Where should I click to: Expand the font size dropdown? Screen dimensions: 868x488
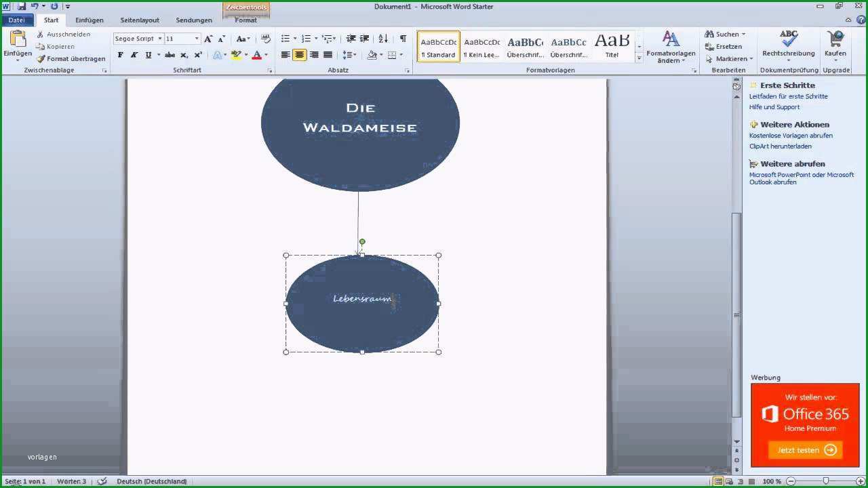click(197, 39)
